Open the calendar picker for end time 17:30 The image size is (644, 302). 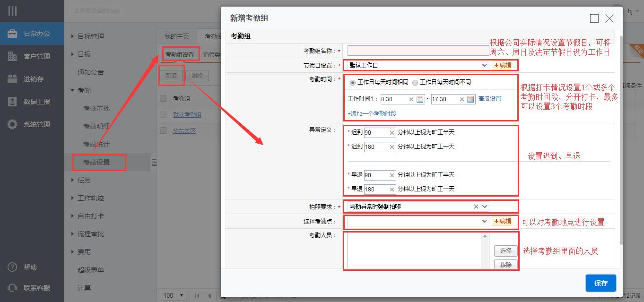(470, 99)
